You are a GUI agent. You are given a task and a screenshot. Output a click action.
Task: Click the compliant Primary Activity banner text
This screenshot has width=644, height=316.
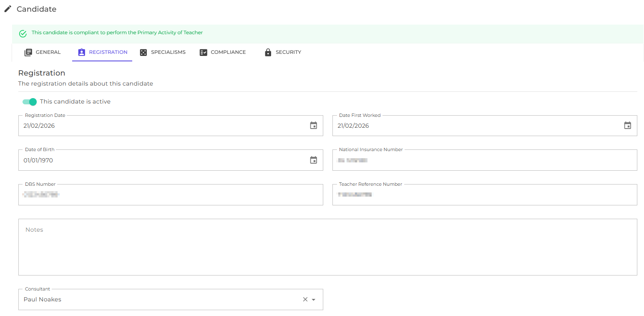pos(117,33)
